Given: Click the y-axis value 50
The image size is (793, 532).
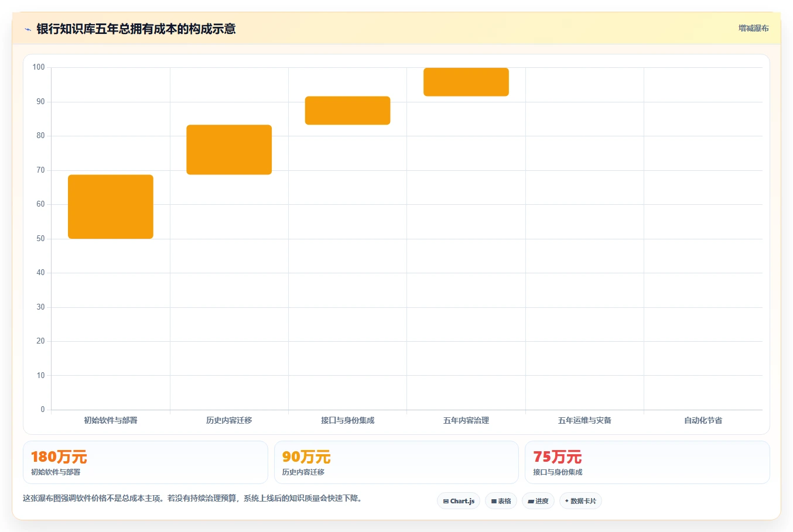Looking at the screenshot, I should pos(40,239).
